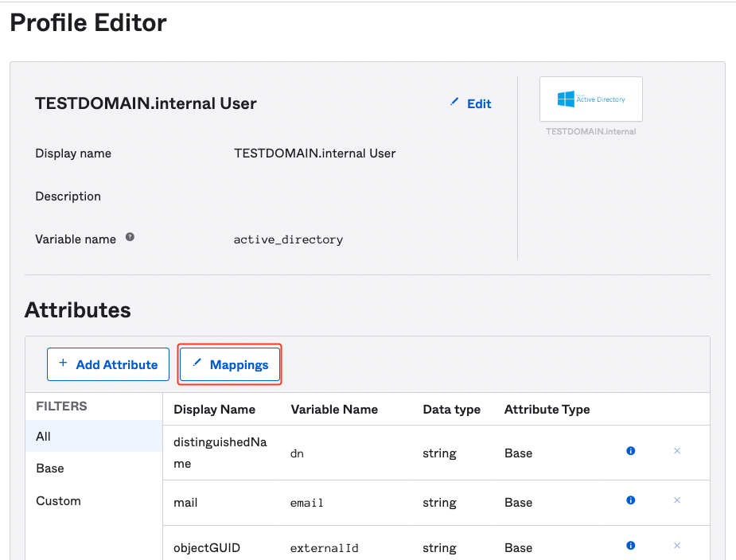Click the info icon for distinguishedName
The image size is (736, 560).
coord(630,451)
